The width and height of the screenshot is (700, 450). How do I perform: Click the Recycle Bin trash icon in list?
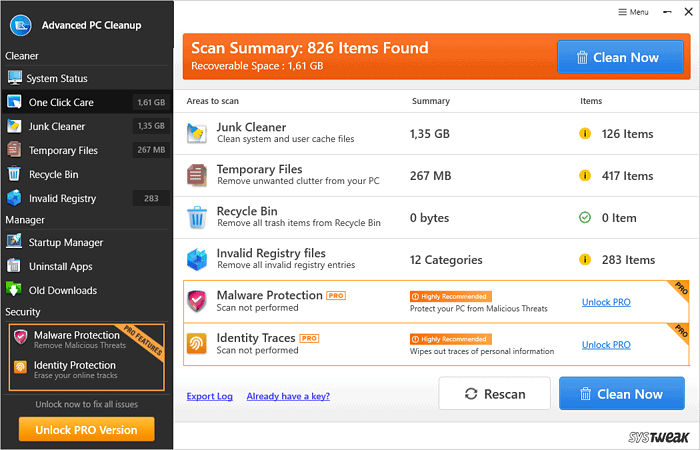(x=197, y=217)
